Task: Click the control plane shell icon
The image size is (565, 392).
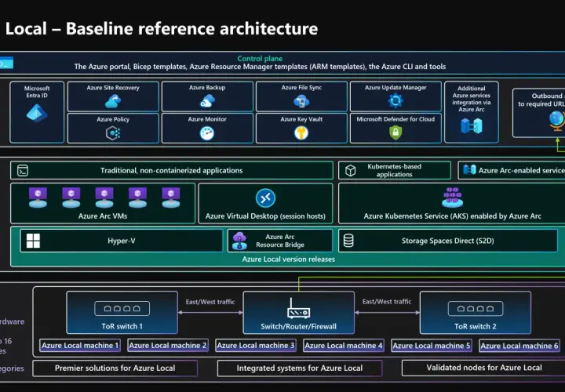Action: click(6, 63)
